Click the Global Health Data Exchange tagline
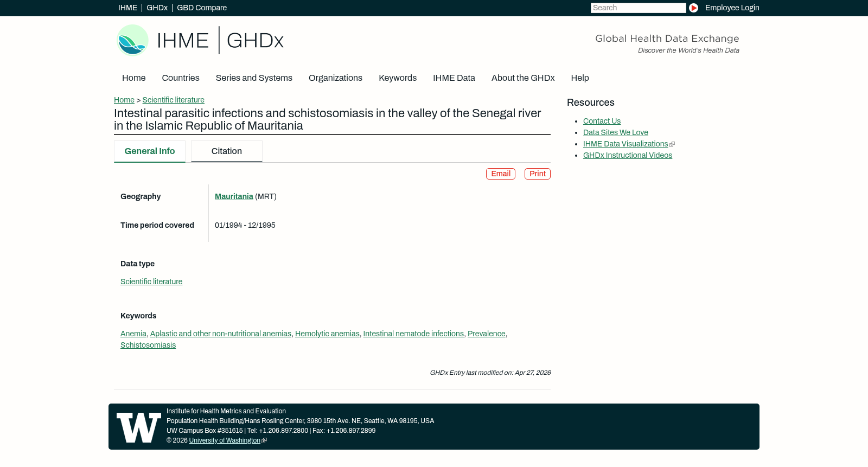The image size is (868, 467). click(x=667, y=39)
